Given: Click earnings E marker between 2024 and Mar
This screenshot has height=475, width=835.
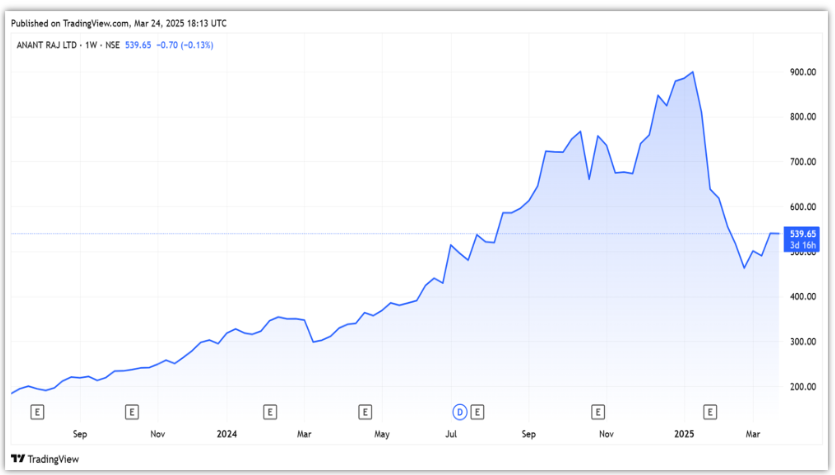Looking at the screenshot, I should pos(269,411).
